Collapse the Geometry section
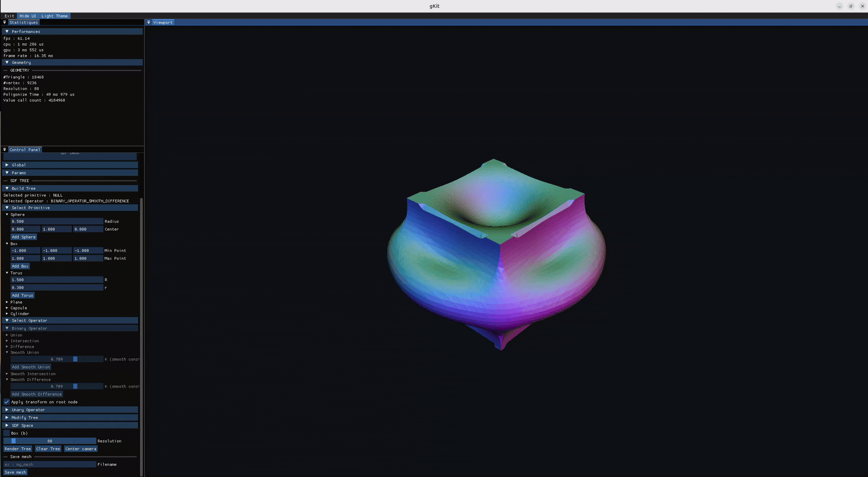Screen dimensions: 868x477 coord(72,63)
